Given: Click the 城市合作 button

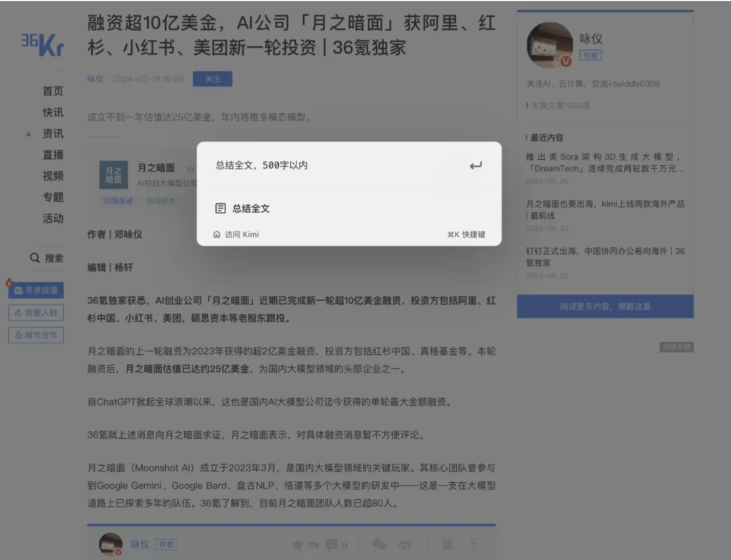Looking at the screenshot, I should 36,335.
